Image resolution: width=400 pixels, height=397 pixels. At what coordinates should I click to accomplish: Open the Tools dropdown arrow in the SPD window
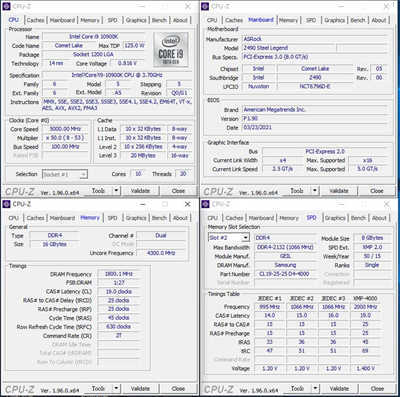(x=315, y=389)
